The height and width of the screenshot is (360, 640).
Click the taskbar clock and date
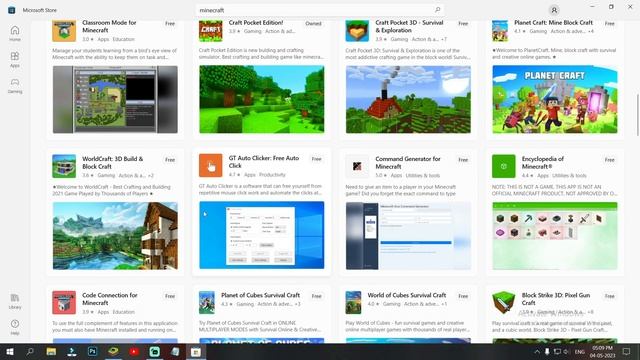(x=602, y=351)
